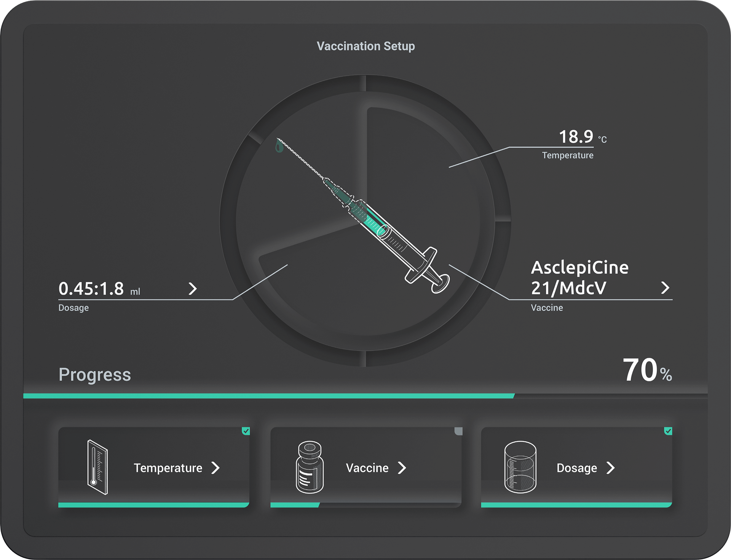Click the AsclepiCine 21/MdcV vaccine name
Viewport: 731px width, 560px height.
[x=579, y=278]
